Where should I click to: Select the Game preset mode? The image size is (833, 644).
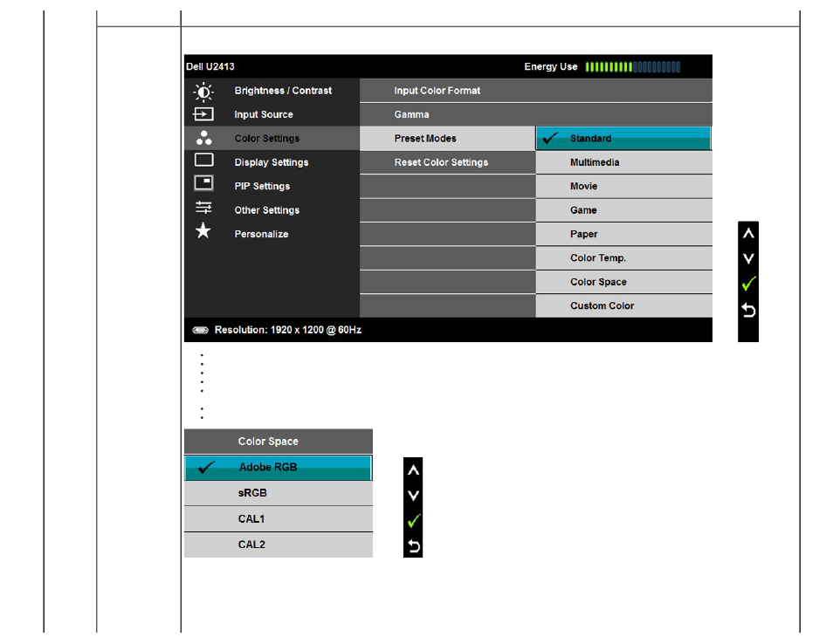point(623,210)
